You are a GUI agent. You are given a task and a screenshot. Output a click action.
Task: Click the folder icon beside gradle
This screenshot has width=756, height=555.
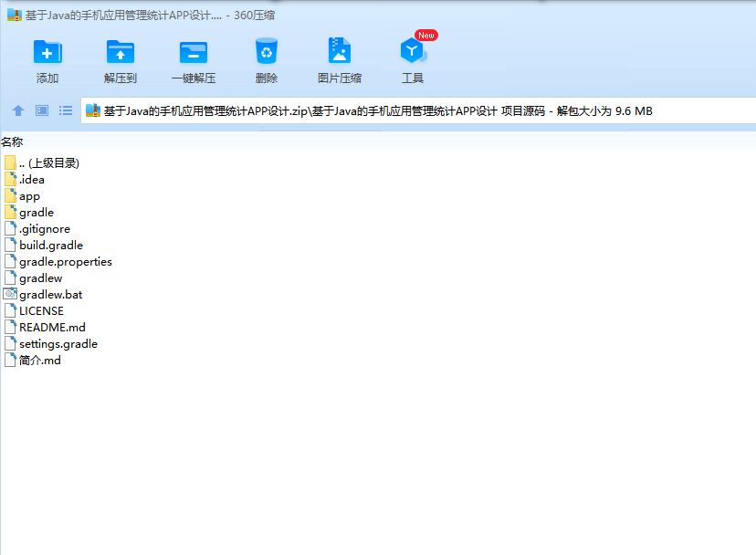pyautogui.click(x=11, y=212)
